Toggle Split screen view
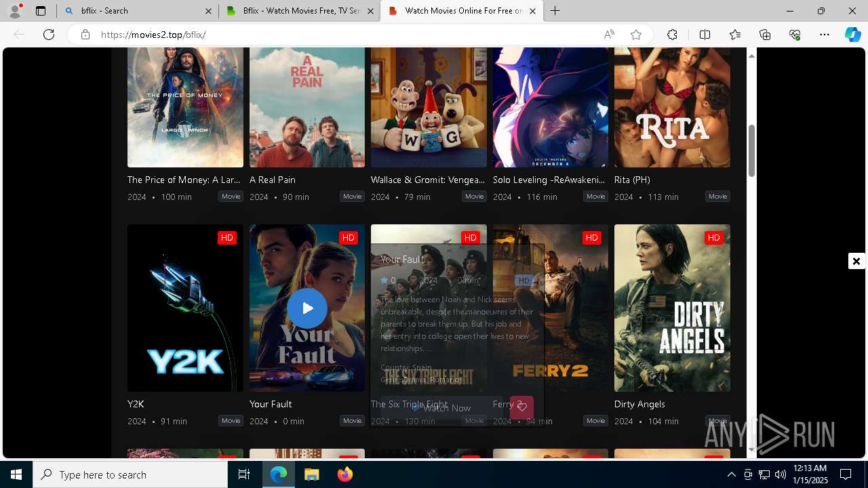Screen dimensions: 868x488 pos(705,35)
